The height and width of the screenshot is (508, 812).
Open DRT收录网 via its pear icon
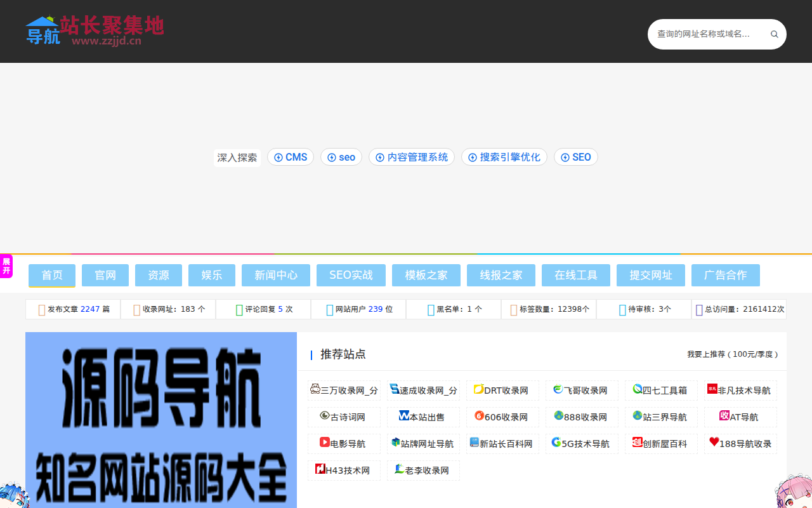[x=479, y=391]
